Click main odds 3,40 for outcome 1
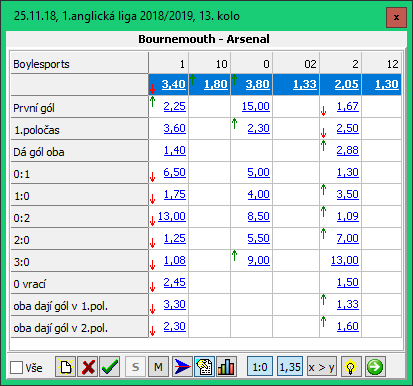Viewport: 413px width, 386px height. point(173,84)
